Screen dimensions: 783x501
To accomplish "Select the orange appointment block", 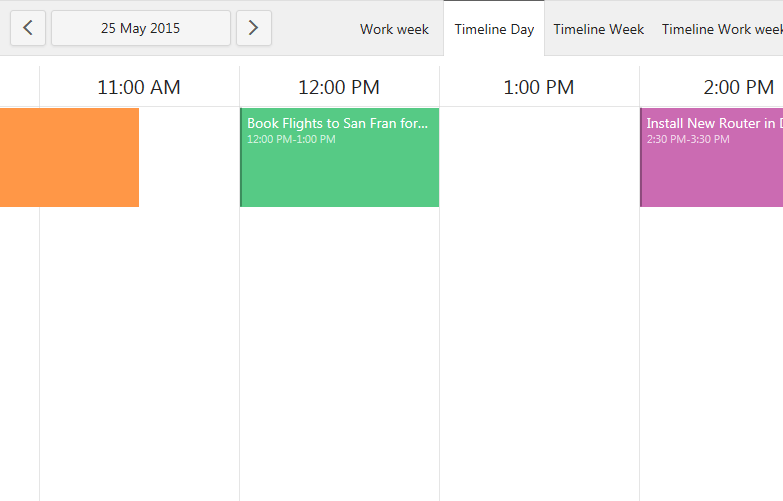I will pyautogui.click(x=69, y=157).
